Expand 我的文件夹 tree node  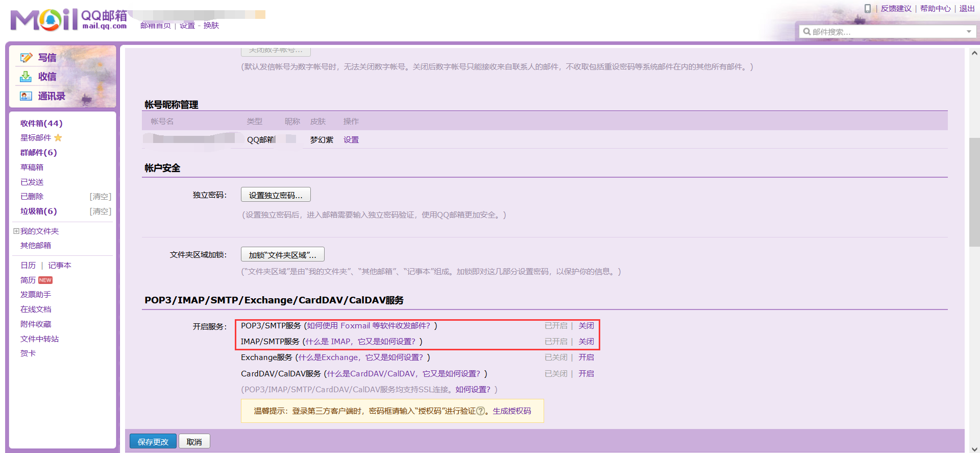(x=16, y=231)
